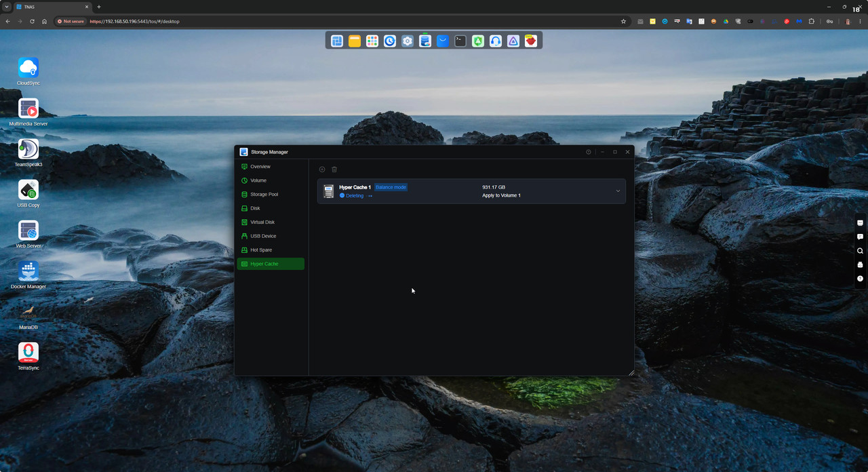The width and height of the screenshot is (868, 472).
Task: Open the blue App Center bag icon
Action: click(x=443, y=41)
